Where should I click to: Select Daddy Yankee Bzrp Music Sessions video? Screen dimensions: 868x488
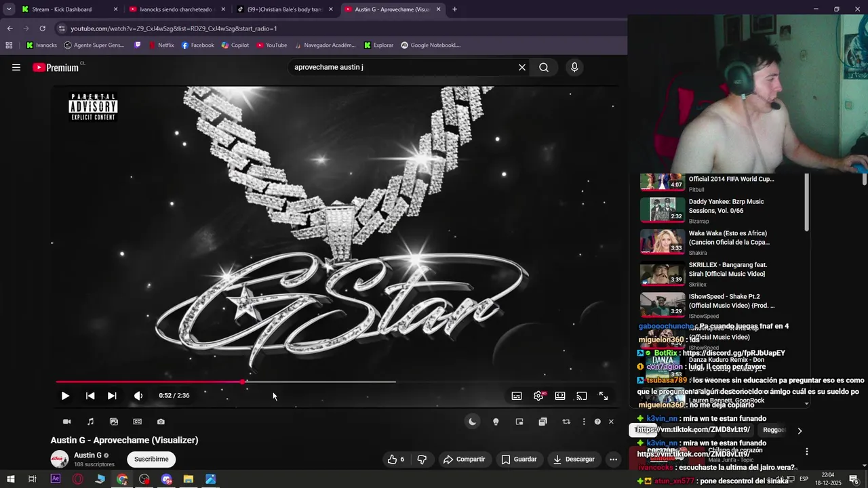(x=719, y=209)
